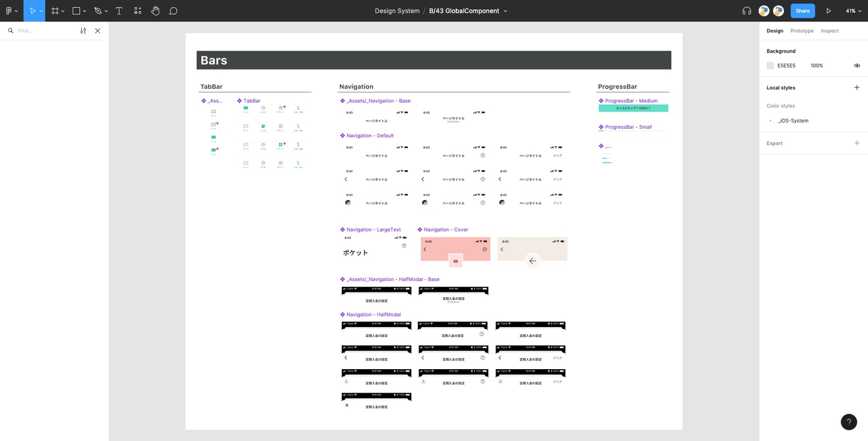This screenshot has height=441, width=868.
Task: Switch to the Inspect tab
Action: coord(830,30)
